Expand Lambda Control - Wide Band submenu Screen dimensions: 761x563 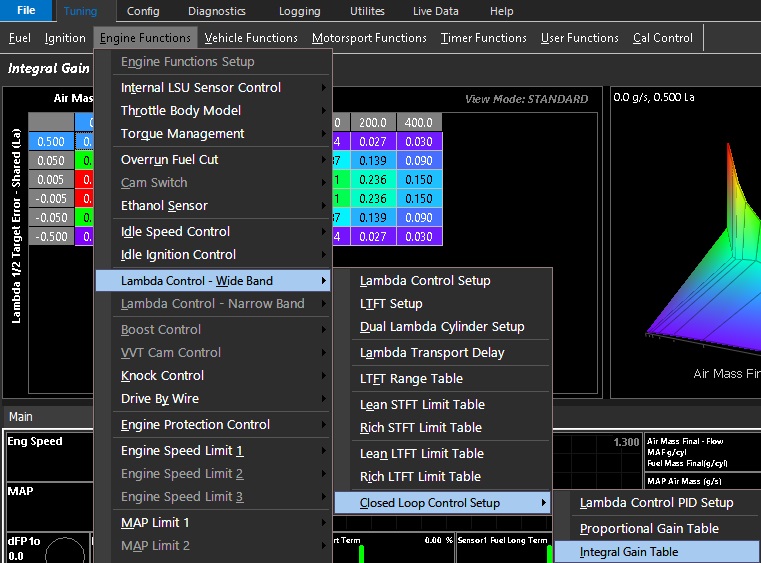tap(214, 281)
